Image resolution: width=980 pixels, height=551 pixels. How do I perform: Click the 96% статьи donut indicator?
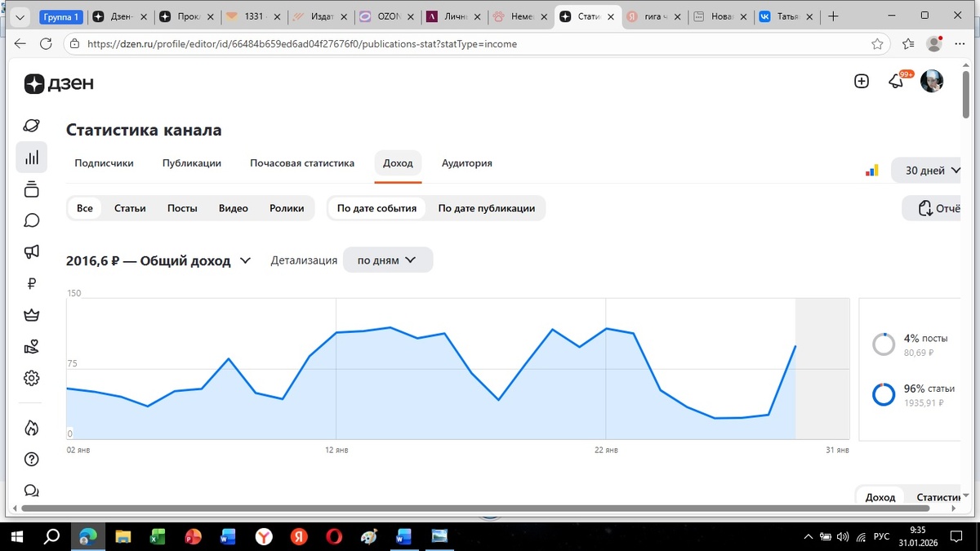click(884, 395)
